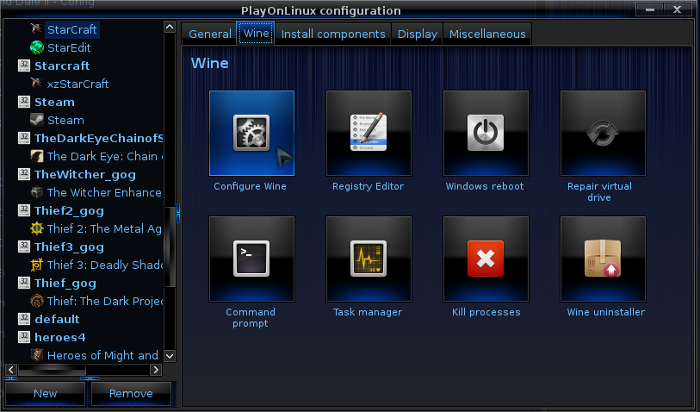The height and width of the screenshot is (412, 700).
Task: Open the Task manager
Action: pyautogui.click(x=368, y=259)
